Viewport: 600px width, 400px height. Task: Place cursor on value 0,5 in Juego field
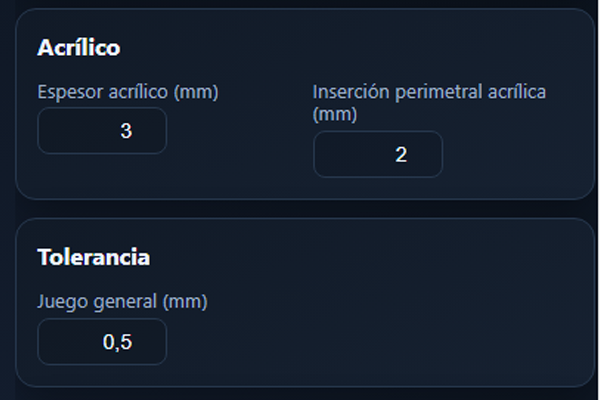pos(117,343)
